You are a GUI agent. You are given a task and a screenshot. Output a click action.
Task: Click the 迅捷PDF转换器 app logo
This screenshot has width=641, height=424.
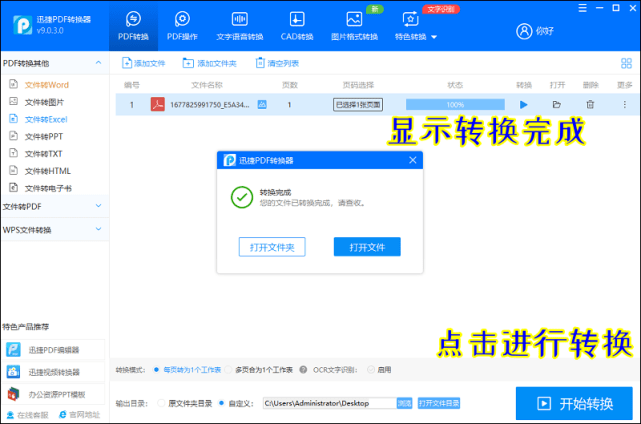click(22, 25)
